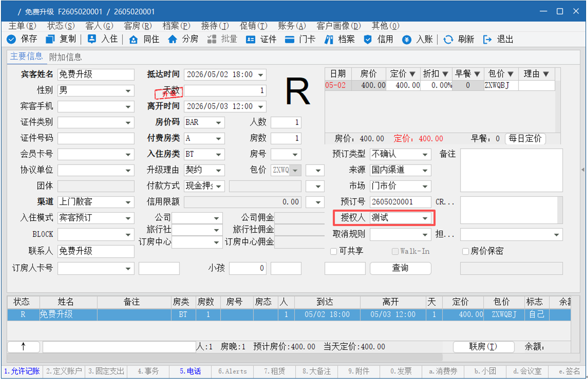Click the 入住 check-in icon
The image size is (588, 382).
92,39
